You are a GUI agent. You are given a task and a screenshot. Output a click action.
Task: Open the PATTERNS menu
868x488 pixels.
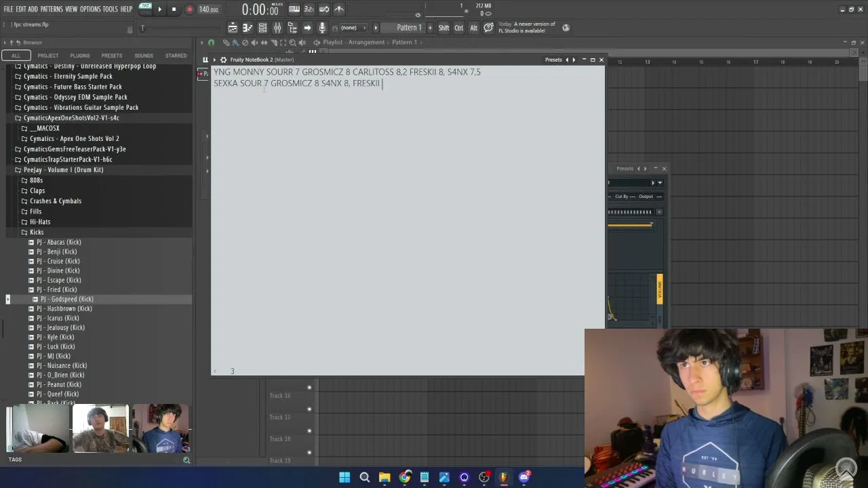pos(52,9)
